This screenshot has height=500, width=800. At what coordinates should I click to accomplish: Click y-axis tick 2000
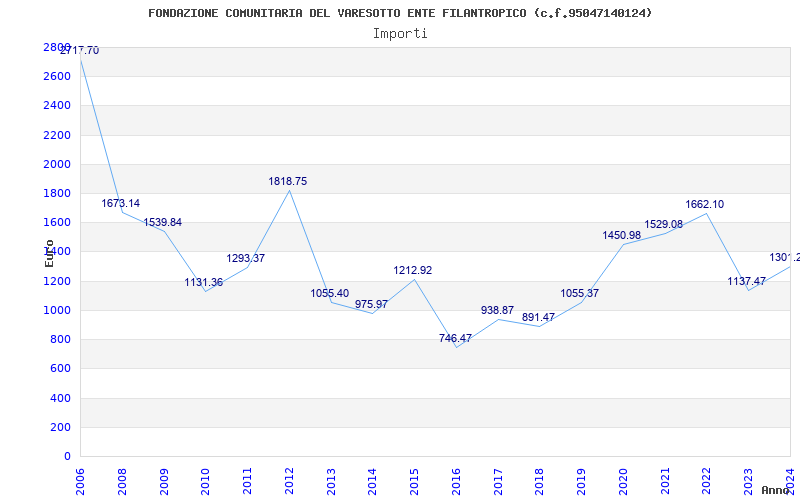[x=57, y=164]
